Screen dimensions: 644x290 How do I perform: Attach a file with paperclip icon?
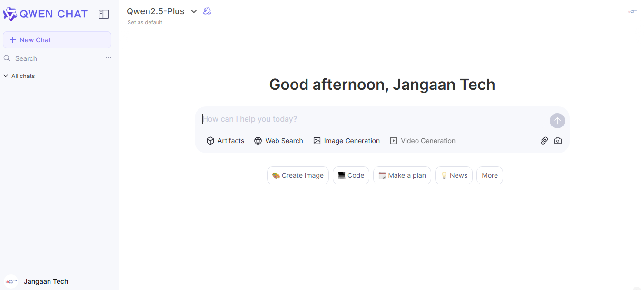[544, 141]
